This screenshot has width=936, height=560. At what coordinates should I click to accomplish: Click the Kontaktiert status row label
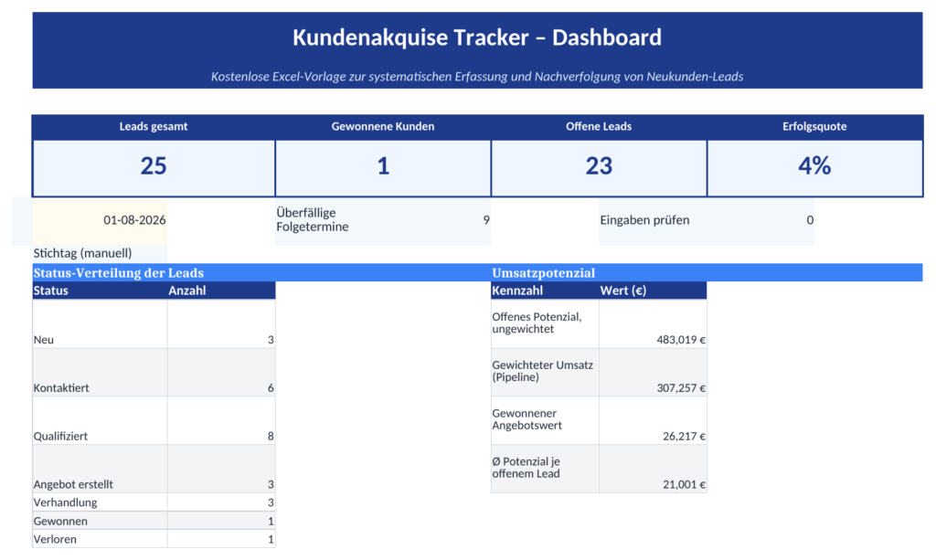pos(61,388)
